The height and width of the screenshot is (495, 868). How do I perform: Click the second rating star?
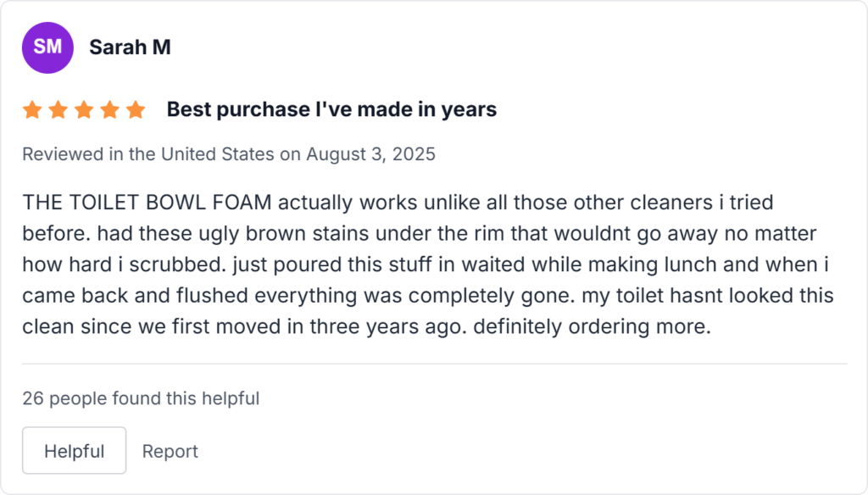(59, 109)
